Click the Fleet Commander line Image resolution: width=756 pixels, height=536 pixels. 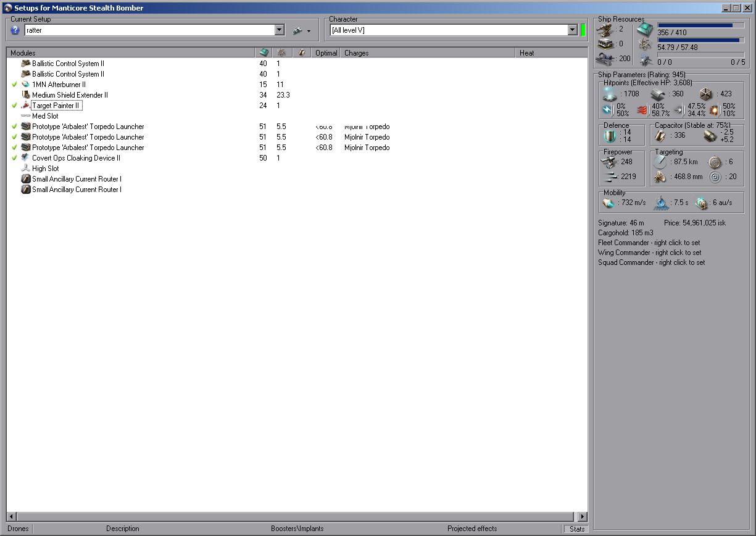tap(649, 243)
